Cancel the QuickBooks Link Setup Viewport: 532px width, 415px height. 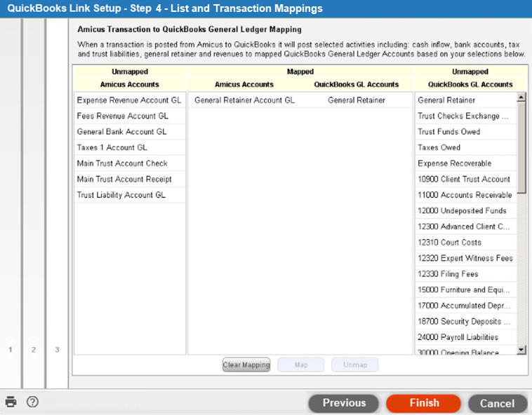pos(497,404)
